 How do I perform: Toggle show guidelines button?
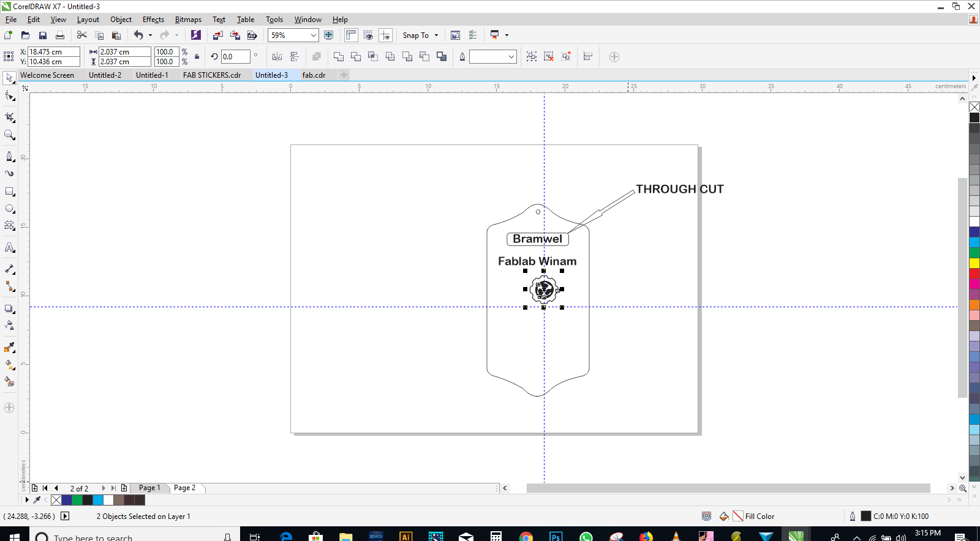coord(385,35)
